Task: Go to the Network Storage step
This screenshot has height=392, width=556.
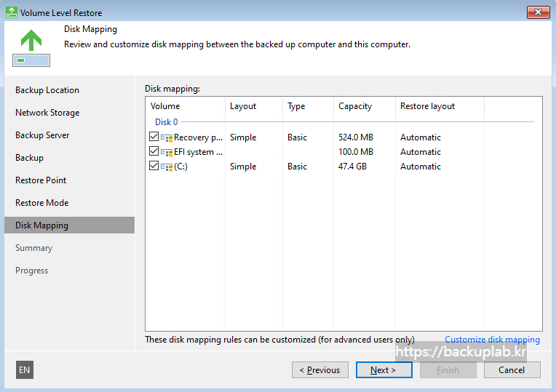Action: pos(47,113)
